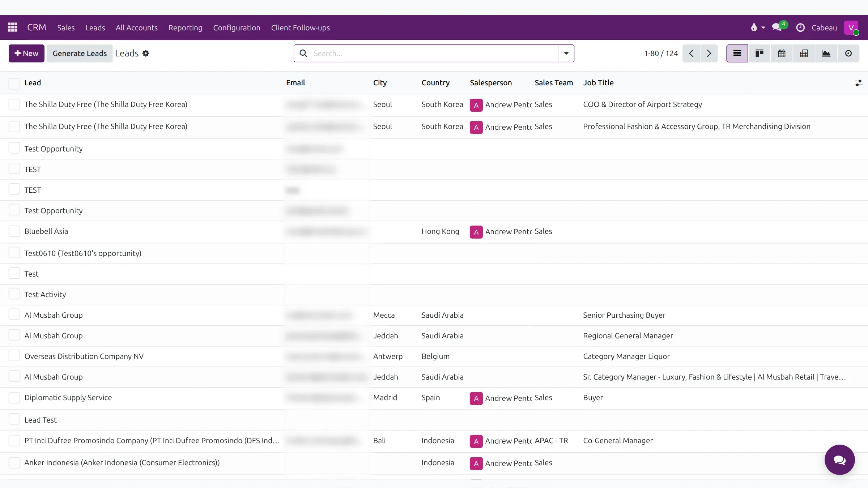The height and width of the screenshot is (488, 868).
Task: Click the Generate Leads button
Action: point(80,53)
